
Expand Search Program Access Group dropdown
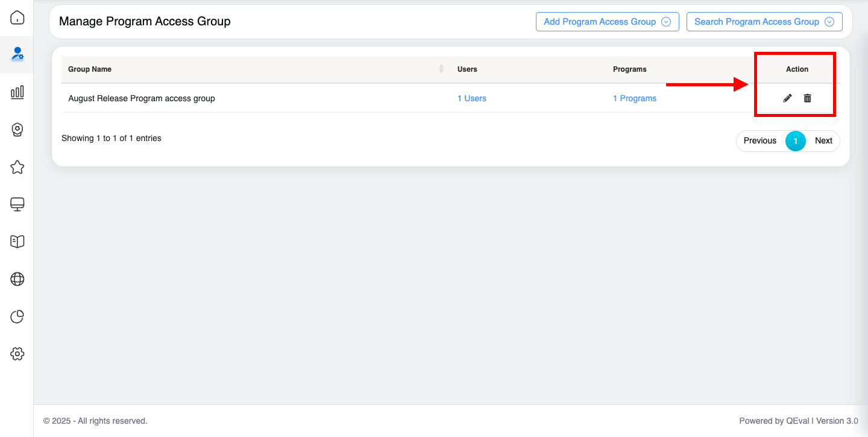pos(764,22)
